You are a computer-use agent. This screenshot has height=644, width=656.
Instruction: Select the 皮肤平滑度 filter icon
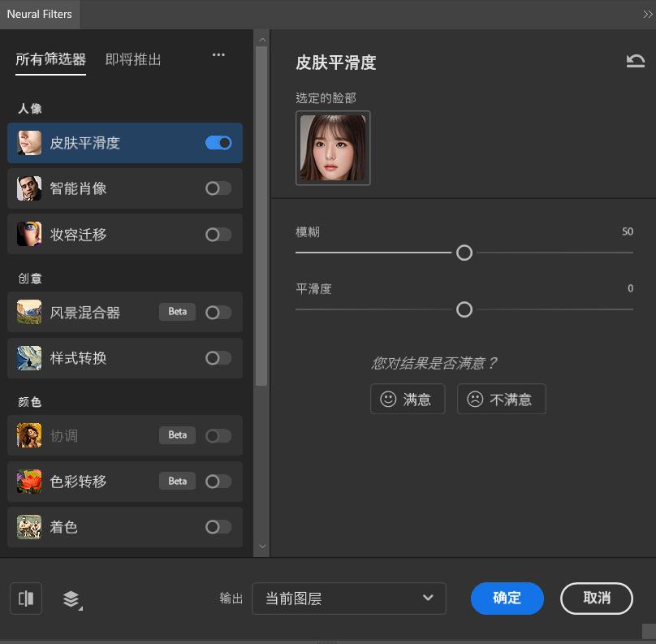click(x=29, y=142)
